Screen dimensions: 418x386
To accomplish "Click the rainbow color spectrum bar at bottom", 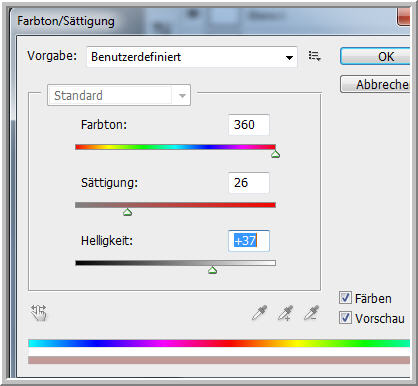I will (219, 343).
